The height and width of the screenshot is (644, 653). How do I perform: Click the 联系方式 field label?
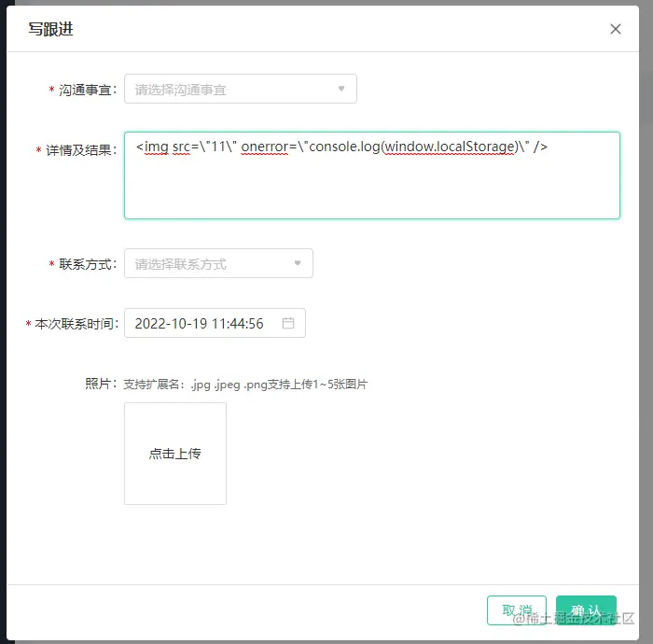coord(85,264)
